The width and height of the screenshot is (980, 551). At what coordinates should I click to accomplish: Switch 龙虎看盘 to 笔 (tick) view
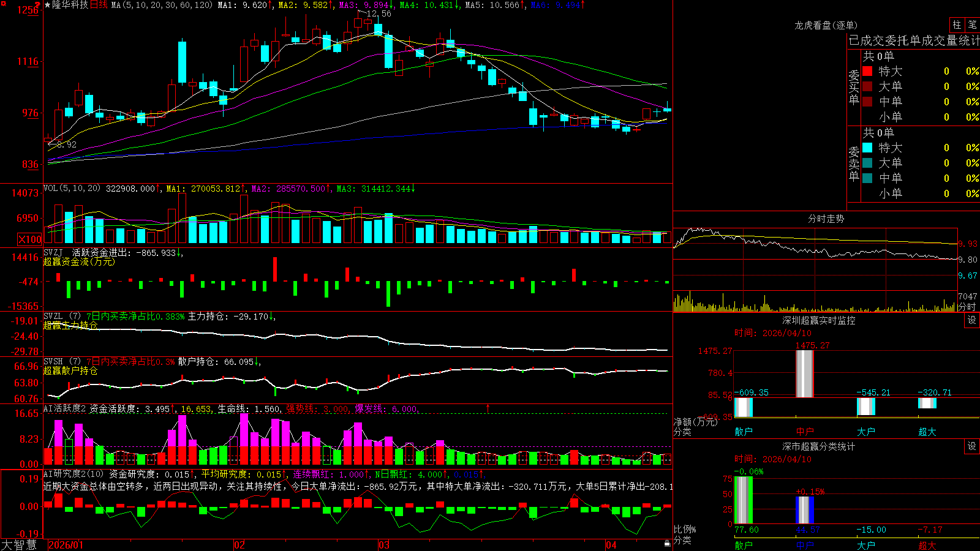972,25
